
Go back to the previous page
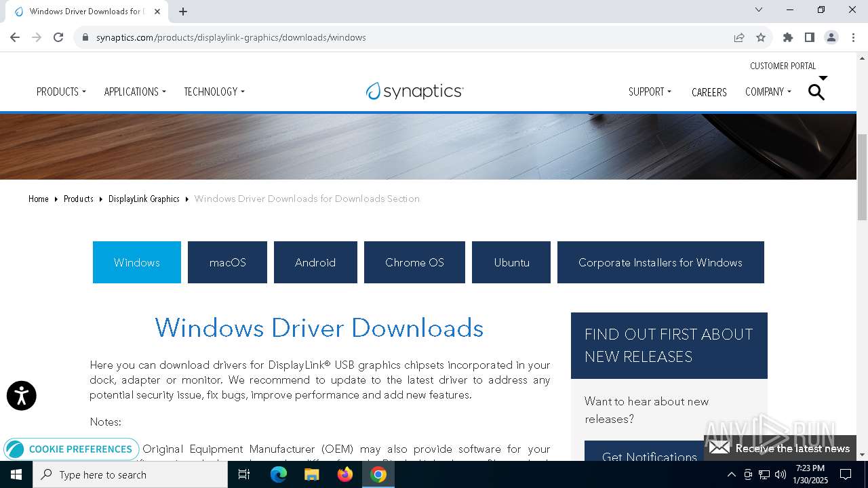tap(15, 37)
